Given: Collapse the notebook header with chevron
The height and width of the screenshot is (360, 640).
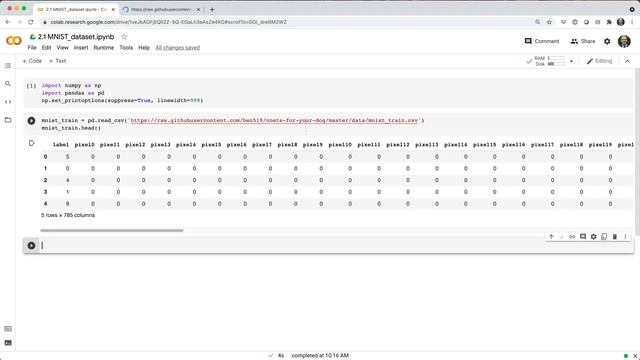Looking at the screenshot, I should click(627, 61).
